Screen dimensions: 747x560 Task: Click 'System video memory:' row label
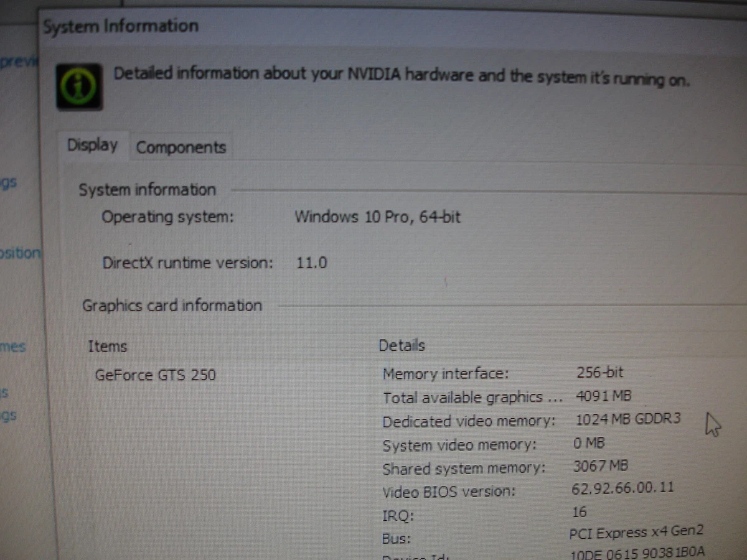click(459, 446)
